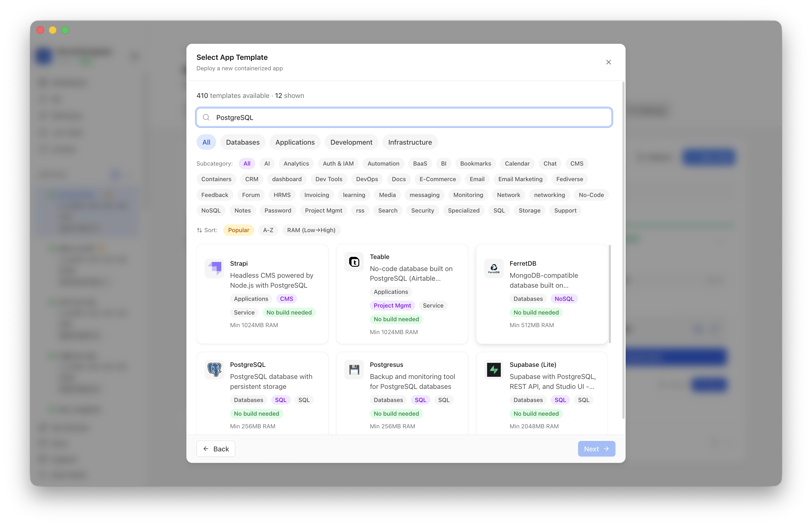Click the sort arrows icon
The image size is (812, 526).
click(199, 230)
